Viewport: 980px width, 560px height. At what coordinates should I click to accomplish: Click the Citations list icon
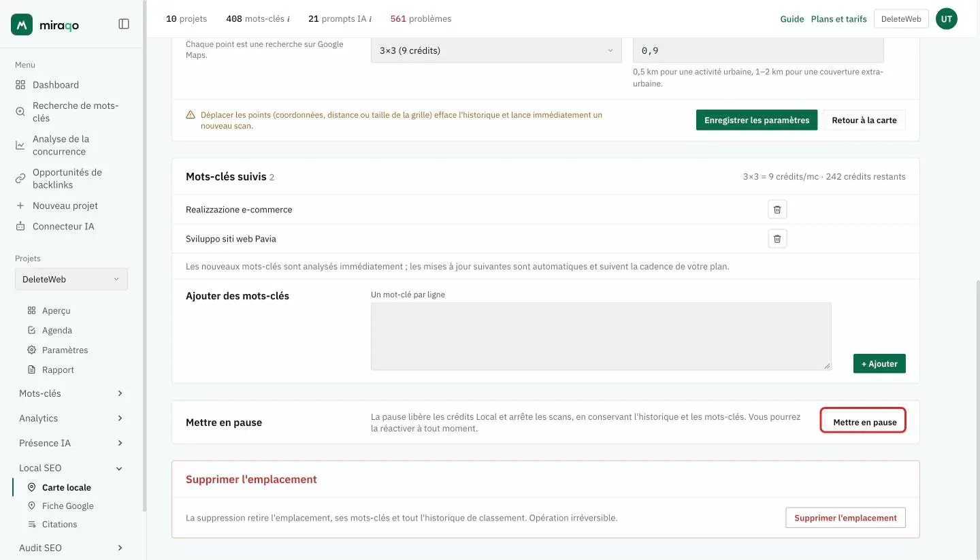point(31,524)
